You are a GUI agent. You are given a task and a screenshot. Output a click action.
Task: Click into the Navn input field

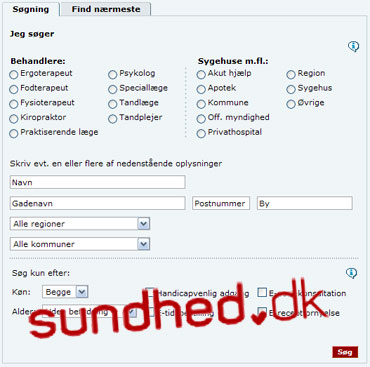click(x=98, y=182)
